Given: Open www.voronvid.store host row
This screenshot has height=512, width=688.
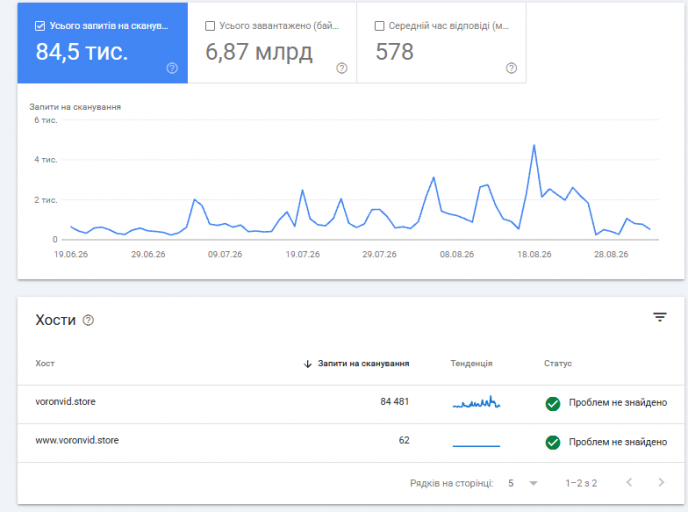Looking at the screenshot, I should pyautogui.click(x=351, y=443).
